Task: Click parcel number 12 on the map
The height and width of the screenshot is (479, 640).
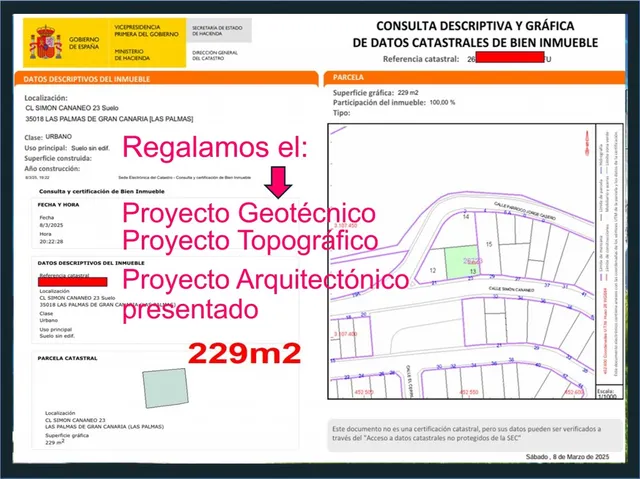Action: [x=433, y=271]
